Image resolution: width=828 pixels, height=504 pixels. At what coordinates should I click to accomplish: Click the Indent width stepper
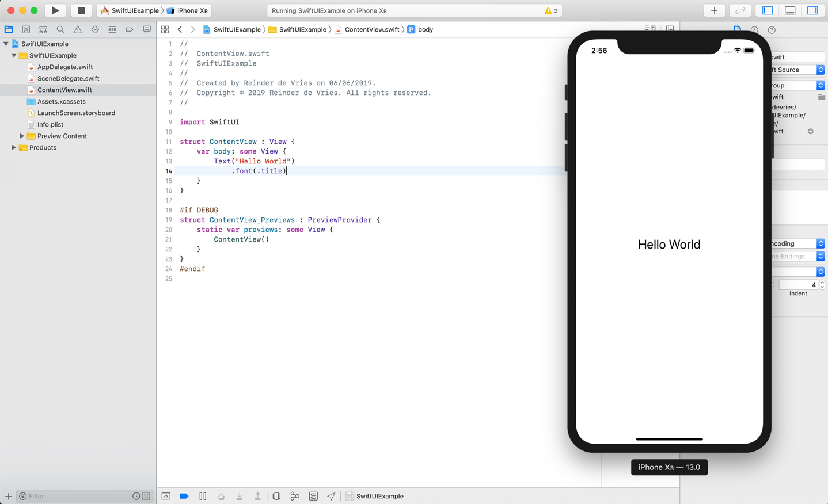point(822,285)
